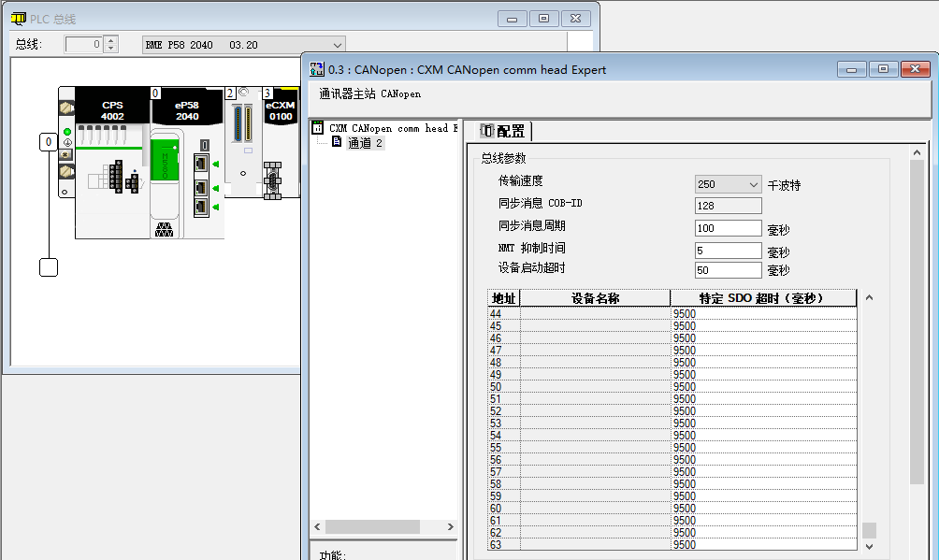The height and width of the screenshot is (560, 939).
Task: Click the CANopen window title bar icon
Action: [317, 69]
